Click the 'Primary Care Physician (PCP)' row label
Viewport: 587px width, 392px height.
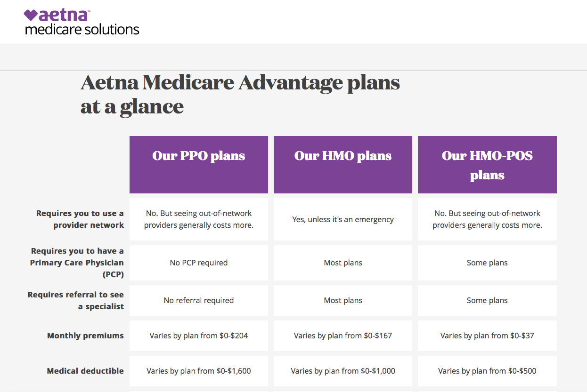point(77,263)
